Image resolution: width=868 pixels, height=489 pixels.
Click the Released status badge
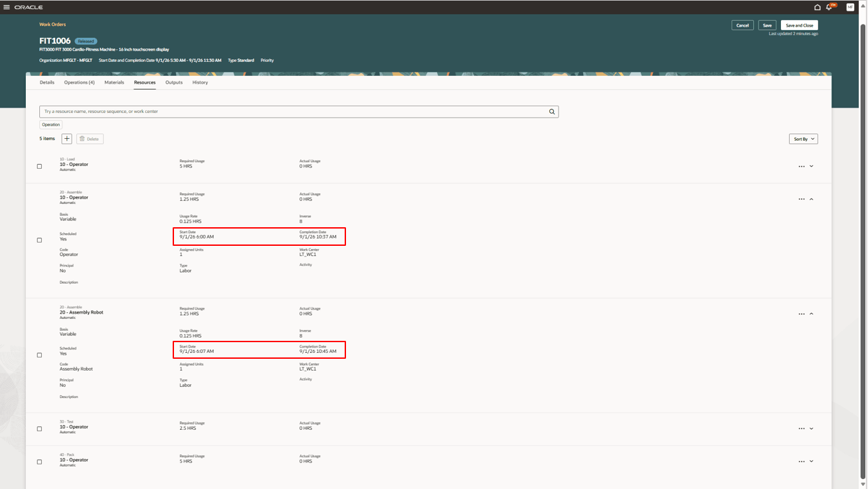[x=86, y=41]
